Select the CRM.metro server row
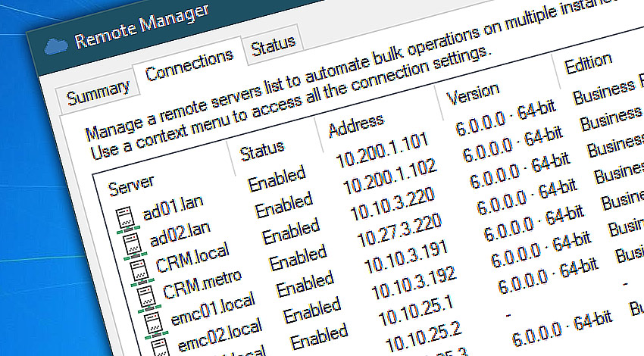The width and height of the screenshot is (644, 356). [202, 284]
